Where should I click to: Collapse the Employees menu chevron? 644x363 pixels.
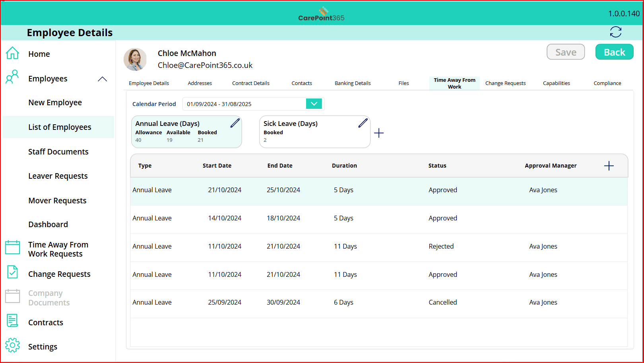(x=103, y=79)
